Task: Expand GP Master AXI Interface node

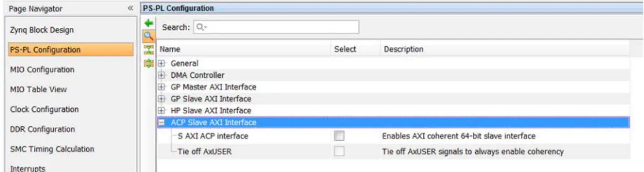Action: [x=161, y=87]
